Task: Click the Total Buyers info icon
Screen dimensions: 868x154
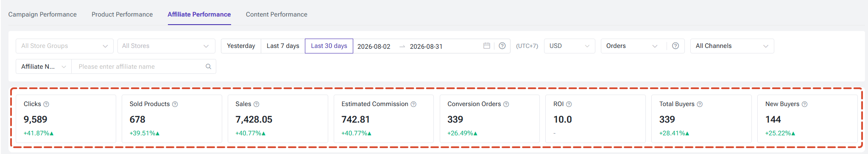Action: coord(700,104)
